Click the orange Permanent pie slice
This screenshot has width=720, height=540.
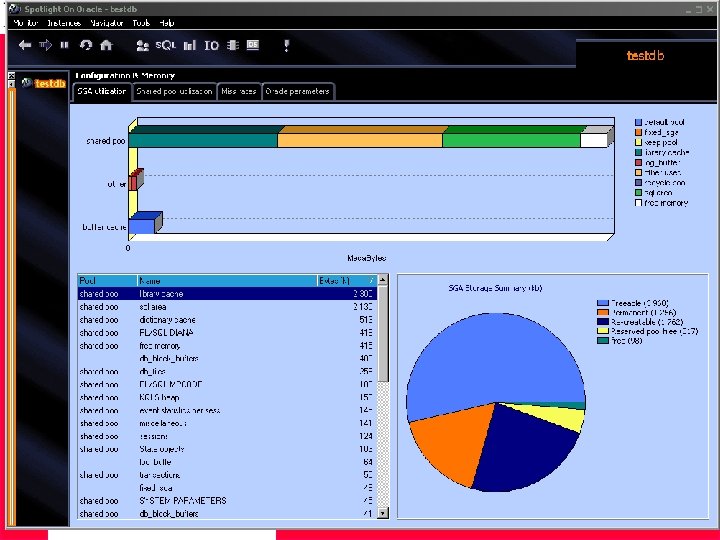tap(455, 443)
